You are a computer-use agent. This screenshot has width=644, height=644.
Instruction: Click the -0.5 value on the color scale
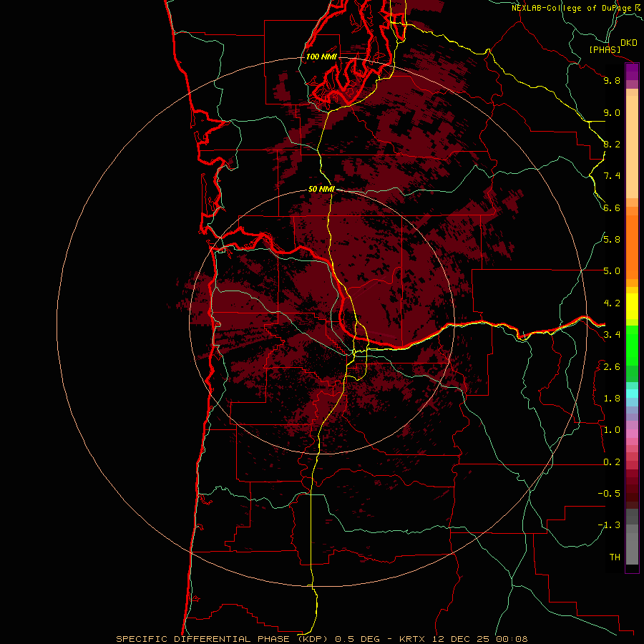click(x=609, y=494)
